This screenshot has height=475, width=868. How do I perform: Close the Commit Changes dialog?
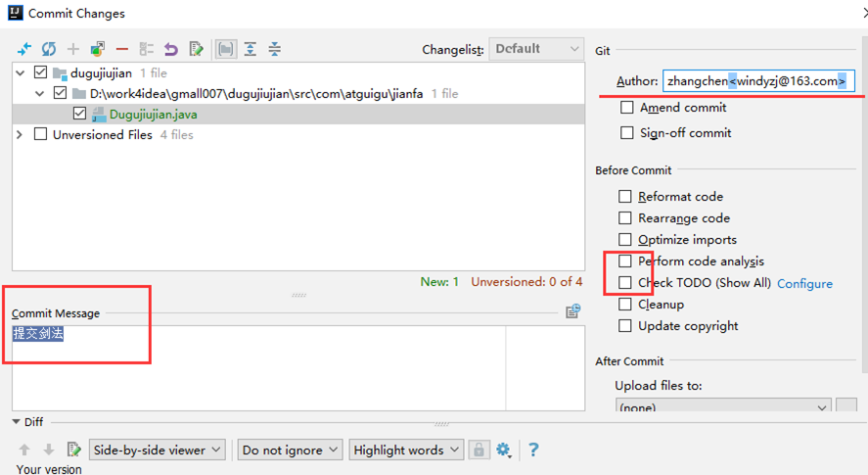click(x=865, y=12)
